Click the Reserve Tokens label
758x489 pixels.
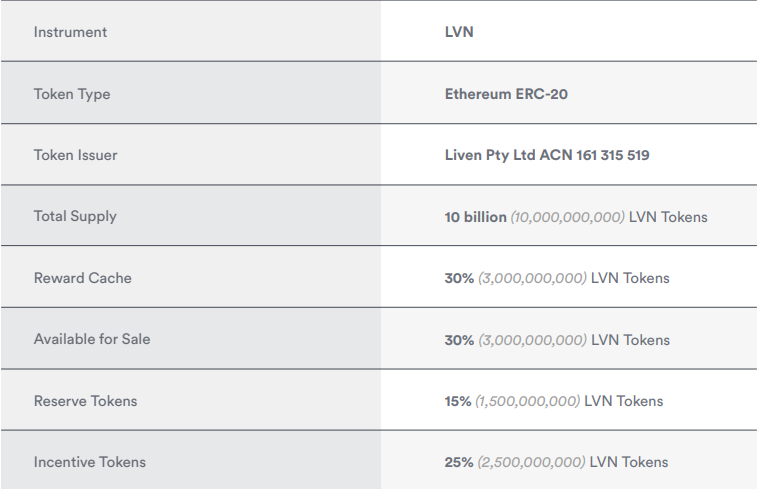pos(86,401)
